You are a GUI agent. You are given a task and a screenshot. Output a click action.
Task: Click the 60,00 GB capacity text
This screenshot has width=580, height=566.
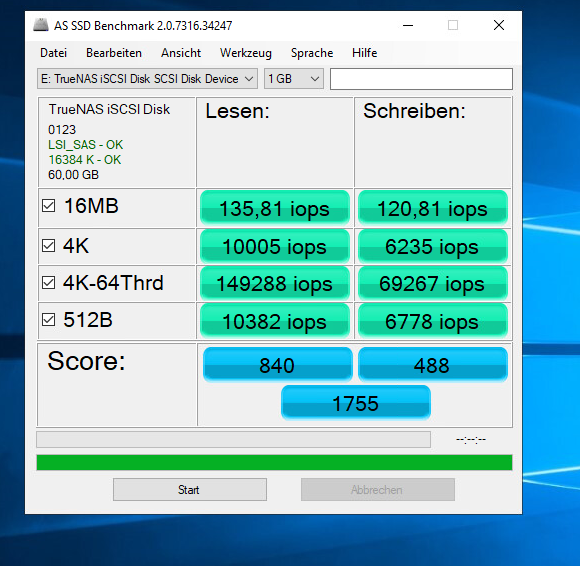coord(74,175)
